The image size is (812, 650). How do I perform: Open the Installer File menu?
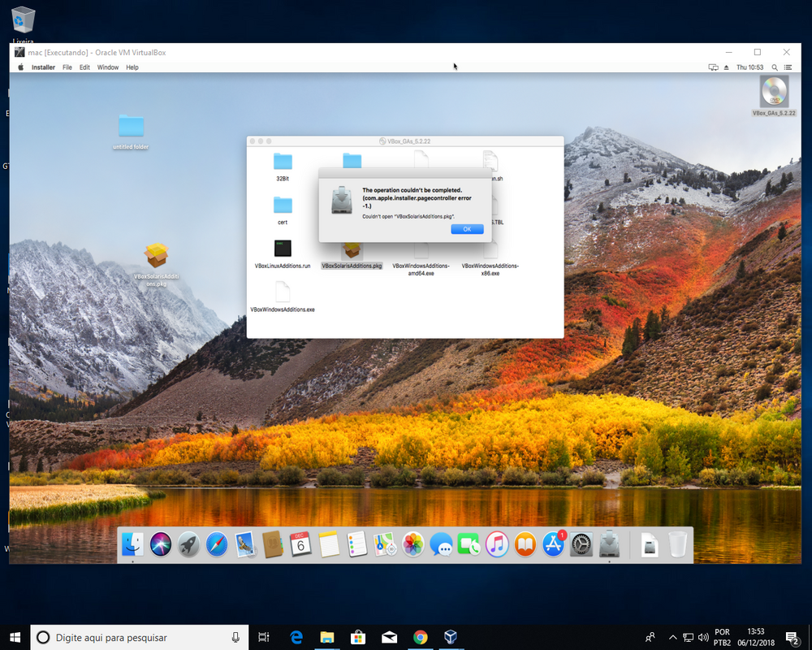click(x=67, y=67)
